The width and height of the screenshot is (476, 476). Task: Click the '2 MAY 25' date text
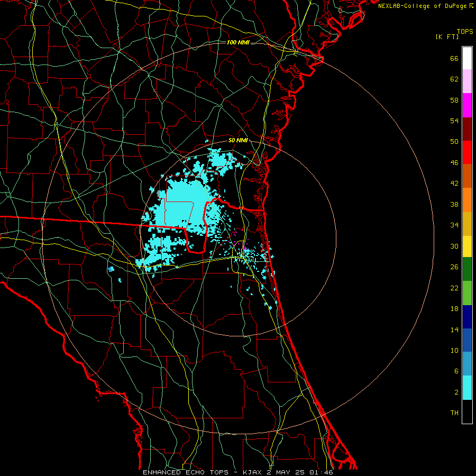[x=286, y=472]
